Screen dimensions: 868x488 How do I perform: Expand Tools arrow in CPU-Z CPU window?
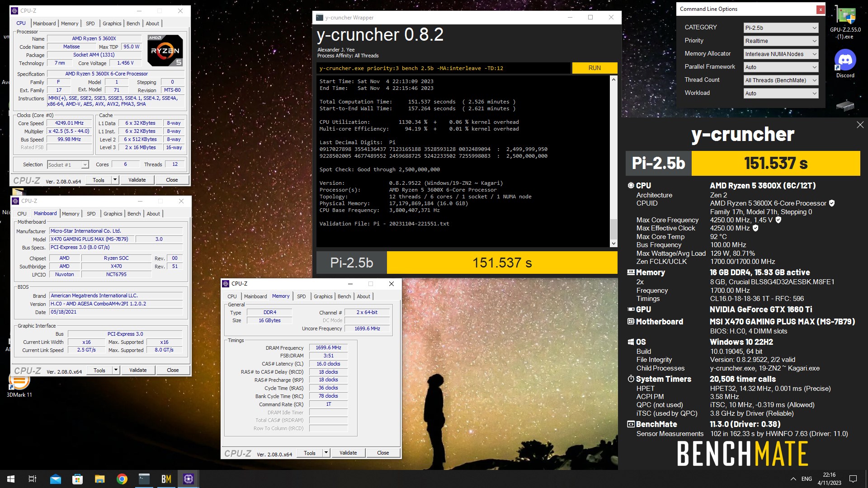click(x=115, y=180)
